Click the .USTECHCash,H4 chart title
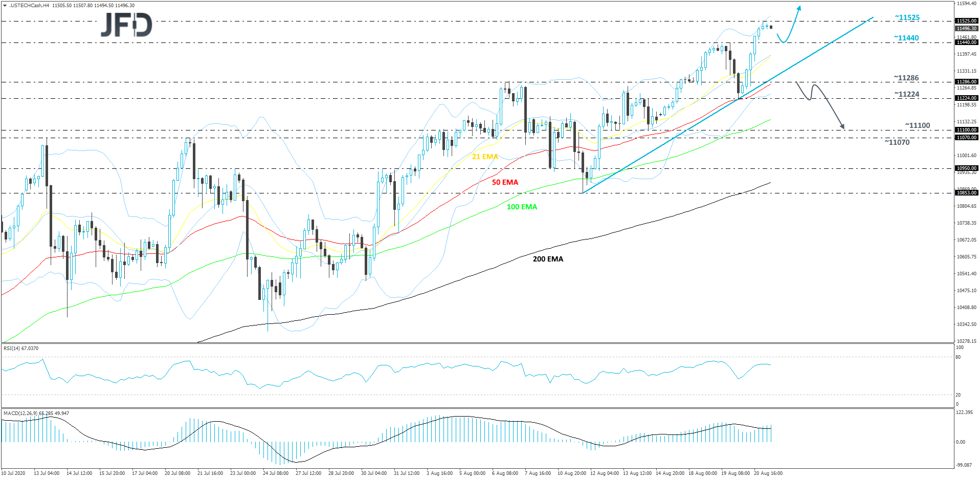The image size is (980, 479). point(29,5)
